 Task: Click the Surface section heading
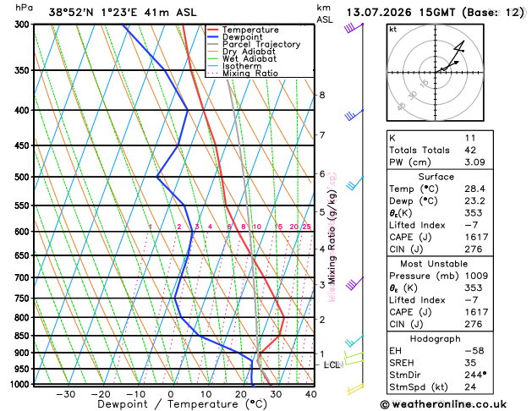click(436, 177)
